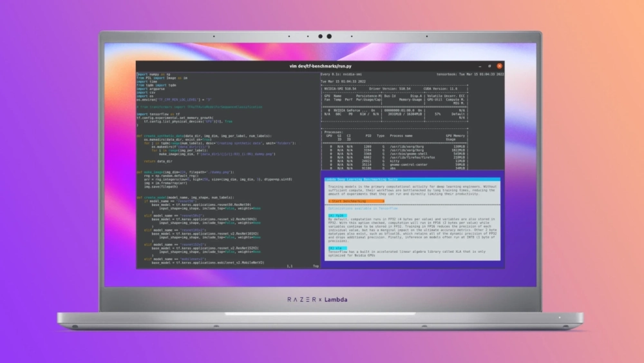Maximize the terminal window
The width and height of the screenshot is (644, 363).
point(490,66)
